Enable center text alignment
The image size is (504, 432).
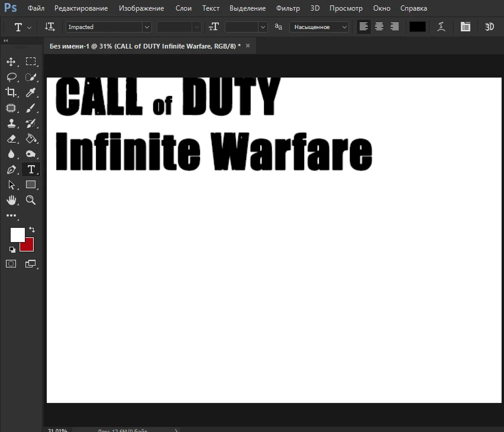tap(379, 27)
